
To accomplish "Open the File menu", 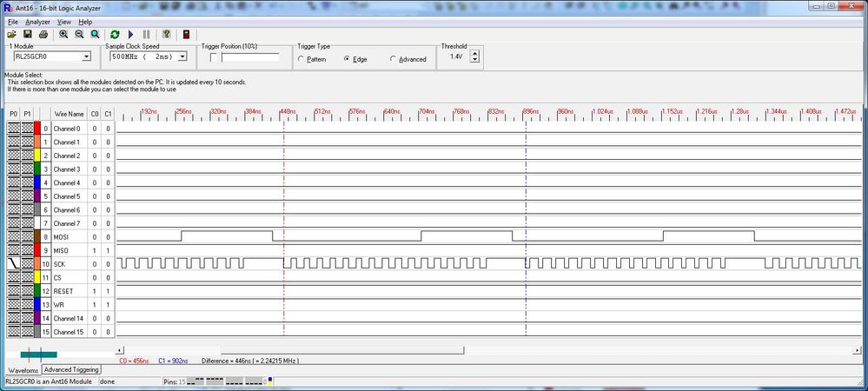I will coord(13,22).
